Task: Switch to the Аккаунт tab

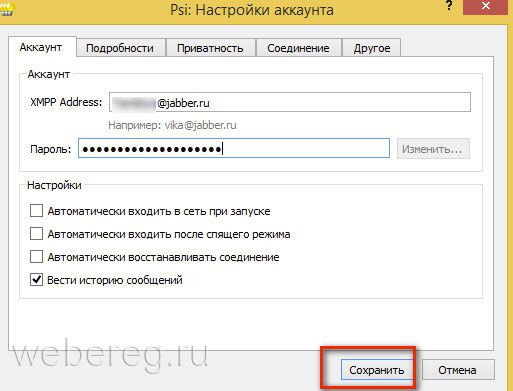Action: 41,47
